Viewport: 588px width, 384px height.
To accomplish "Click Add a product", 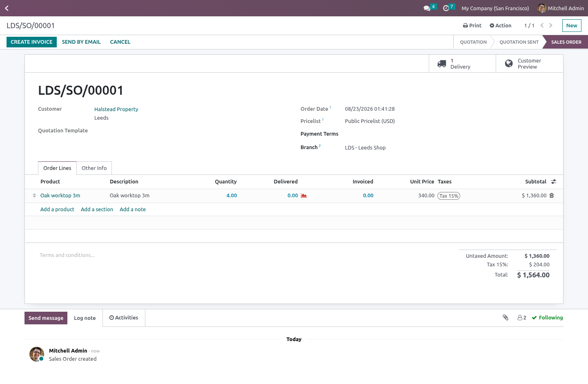I will (x=57, y=209).
